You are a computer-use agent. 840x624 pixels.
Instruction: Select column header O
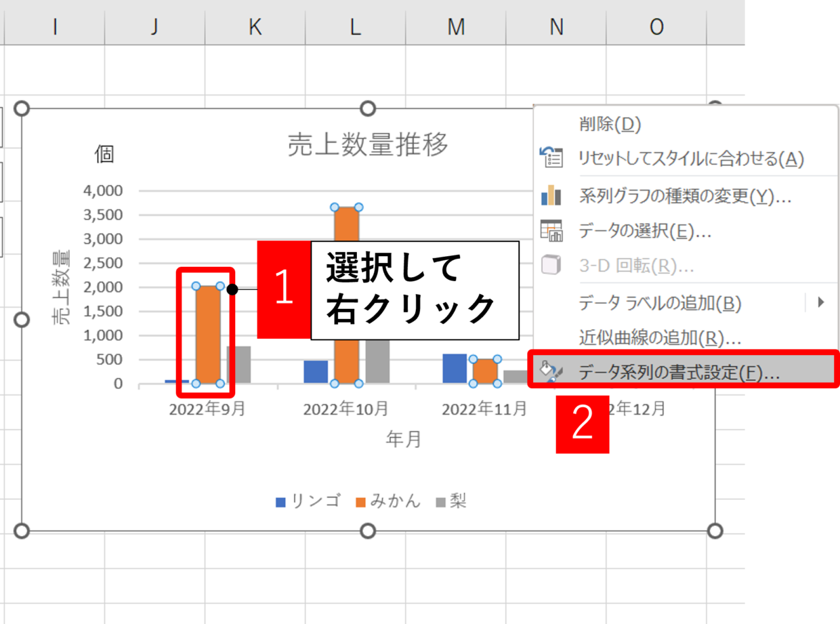656,26
